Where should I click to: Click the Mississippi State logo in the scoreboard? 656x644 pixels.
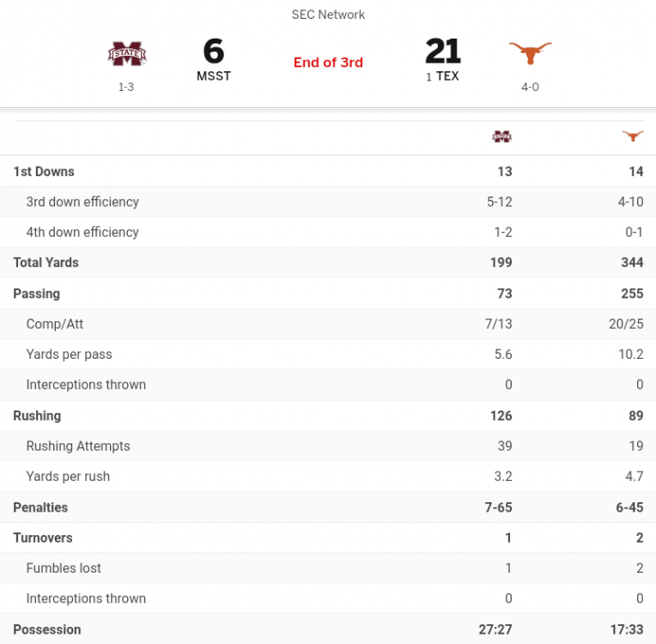[x=126, y=54]
